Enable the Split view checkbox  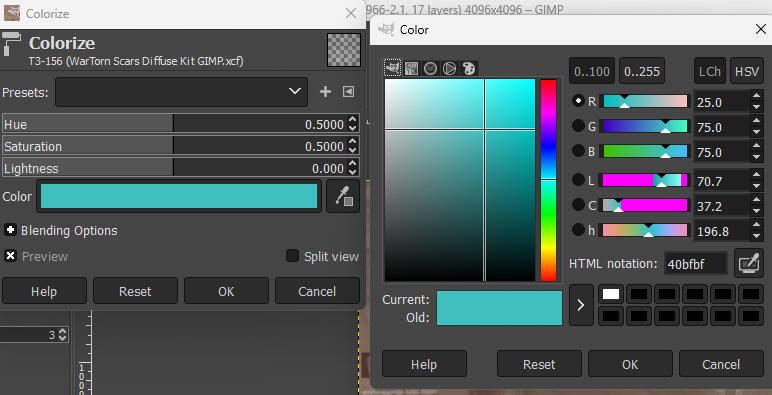click(x=292, y=256)
